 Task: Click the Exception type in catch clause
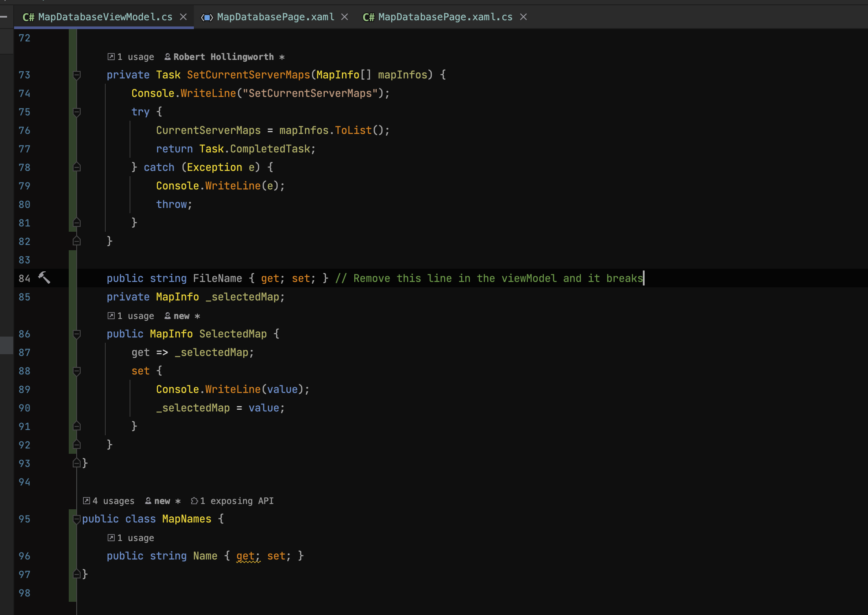pyautogui.click(x=215, y=167)
